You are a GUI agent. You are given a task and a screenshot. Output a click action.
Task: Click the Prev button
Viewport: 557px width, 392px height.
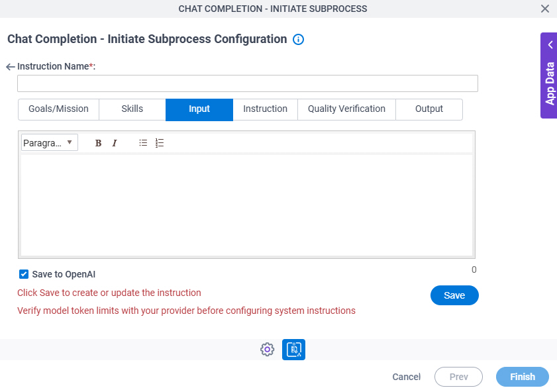tap(458, 377)
